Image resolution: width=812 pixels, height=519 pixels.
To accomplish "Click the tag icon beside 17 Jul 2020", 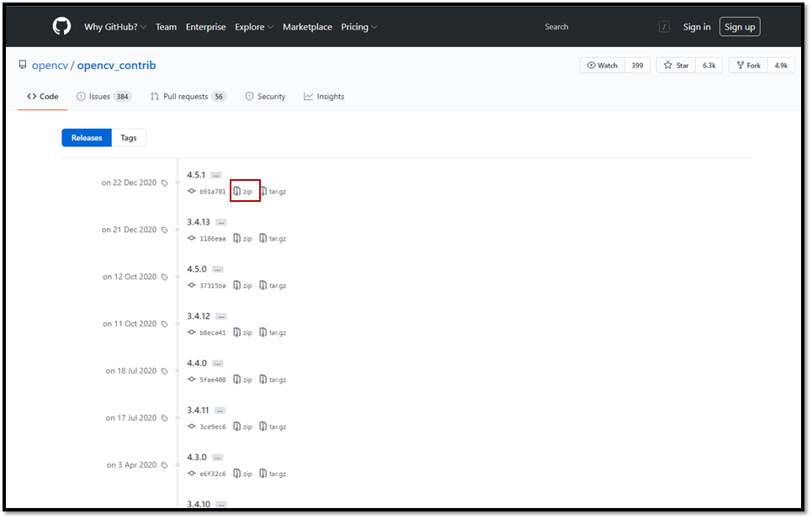I will coord(165,419).
